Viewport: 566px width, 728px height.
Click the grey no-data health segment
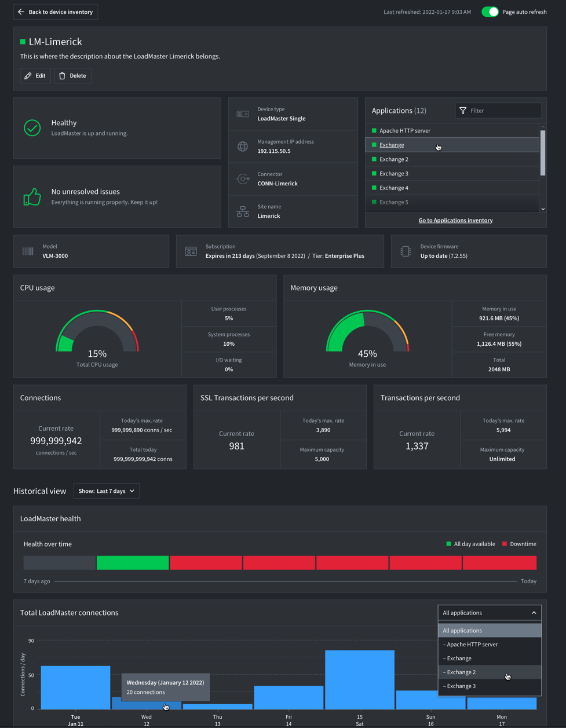[x=60, y=563]
